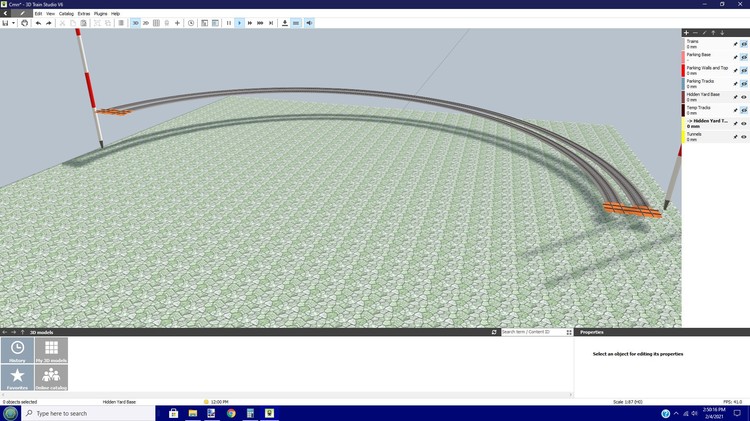Open the History catalog tile
The width and height of the screenshot is (750, 421).
coord(17,350)
